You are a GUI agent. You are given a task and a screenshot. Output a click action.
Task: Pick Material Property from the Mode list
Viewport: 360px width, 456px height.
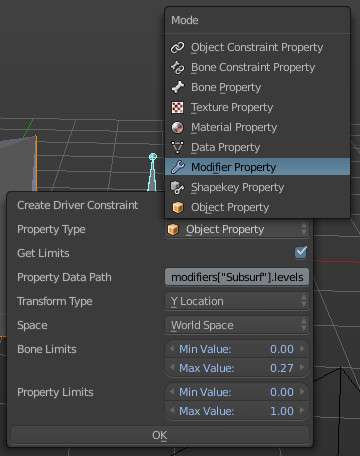(257, 127)
